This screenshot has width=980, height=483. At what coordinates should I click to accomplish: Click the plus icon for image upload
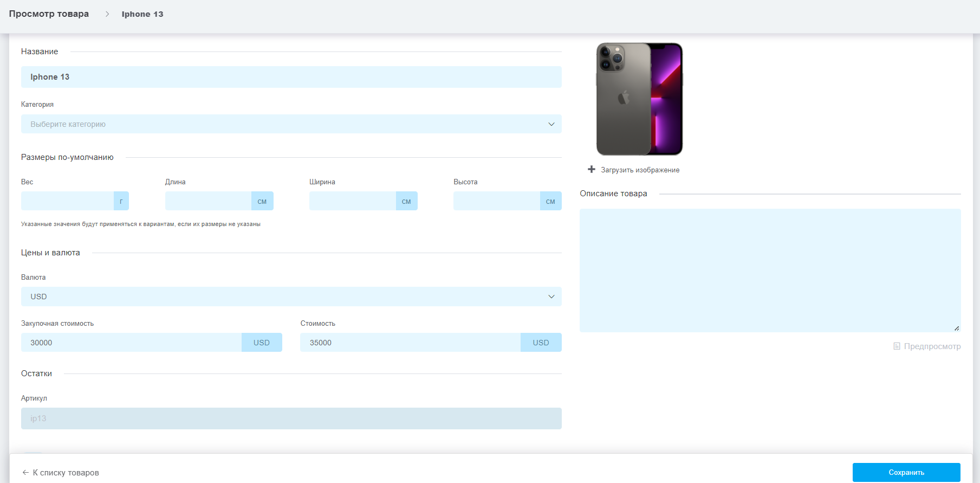(592, 170)
